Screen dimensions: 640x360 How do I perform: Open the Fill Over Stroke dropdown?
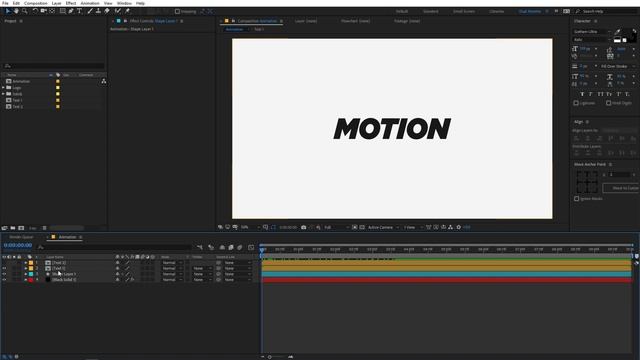click(618, 66)
